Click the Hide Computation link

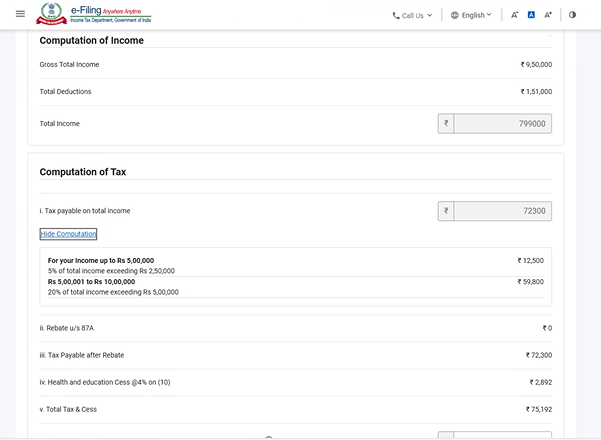(68, 234)
